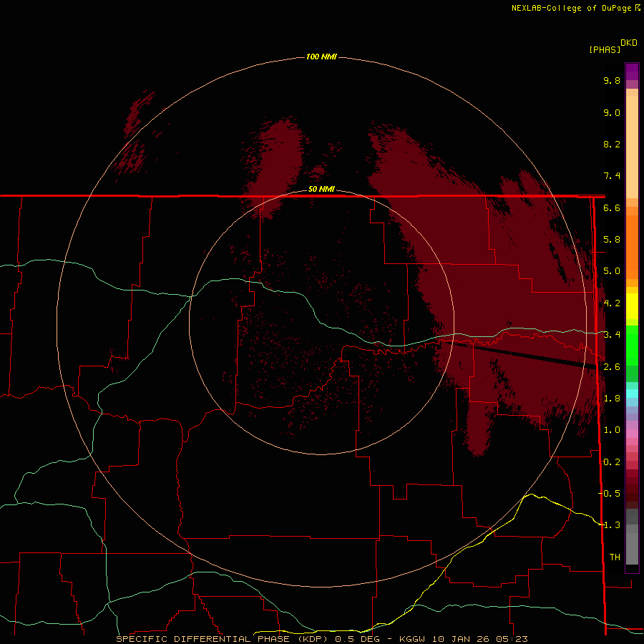The width and height of the screenshot is (644, 644).
Task: Click the 4.2 scale value
Action: click(612, 303)
